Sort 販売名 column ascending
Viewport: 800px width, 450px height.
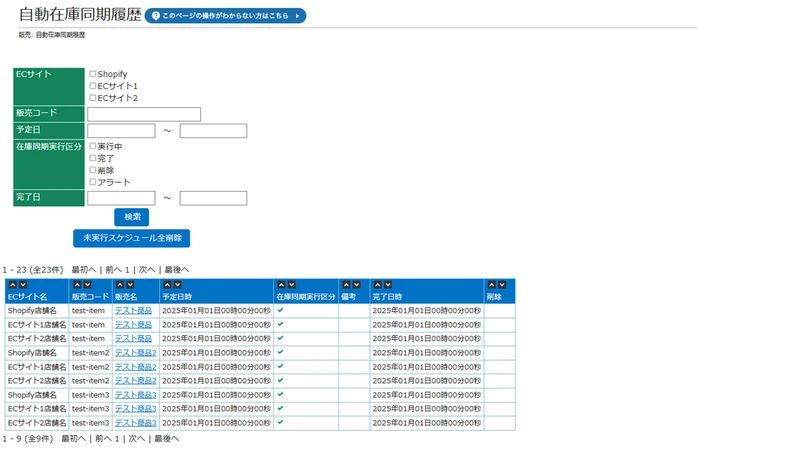click(x=120, y=285)
